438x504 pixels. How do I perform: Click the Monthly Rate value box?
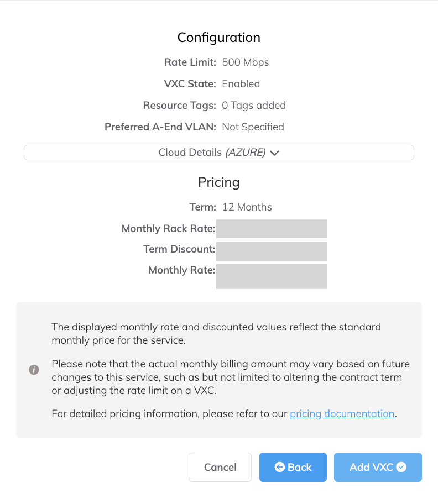click(272, 275)
